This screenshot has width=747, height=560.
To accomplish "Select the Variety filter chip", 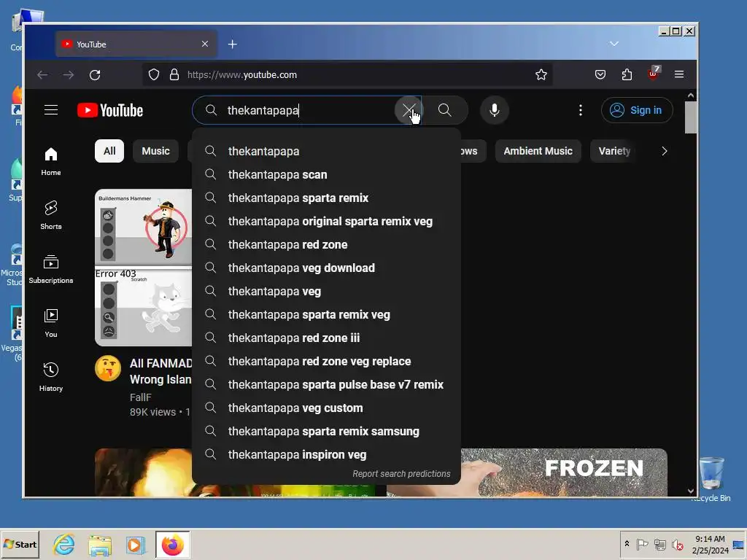I will 614,152.
